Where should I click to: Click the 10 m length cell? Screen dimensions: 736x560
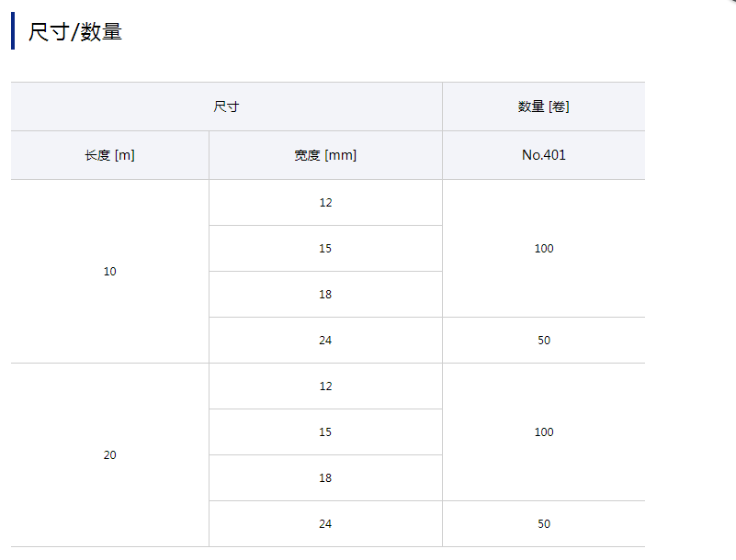click(109, 272)
